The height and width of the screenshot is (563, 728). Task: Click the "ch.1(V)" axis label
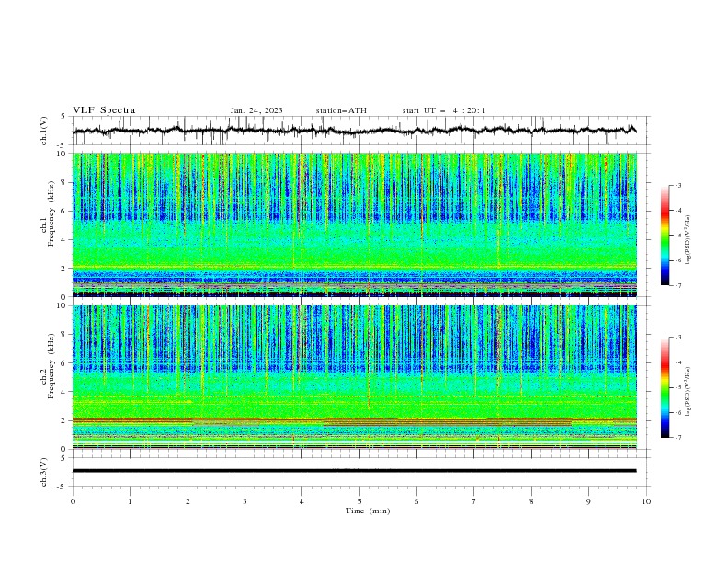(x=44, y=131)
